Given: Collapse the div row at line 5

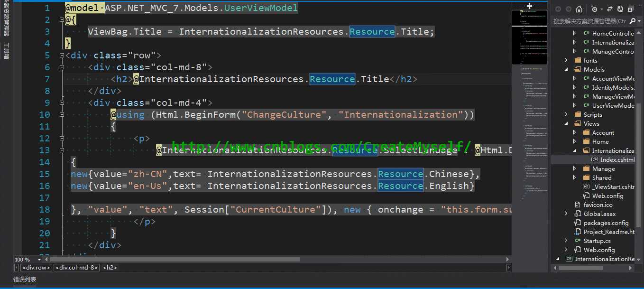Looking at the screenshot, I should pos(61,56).
